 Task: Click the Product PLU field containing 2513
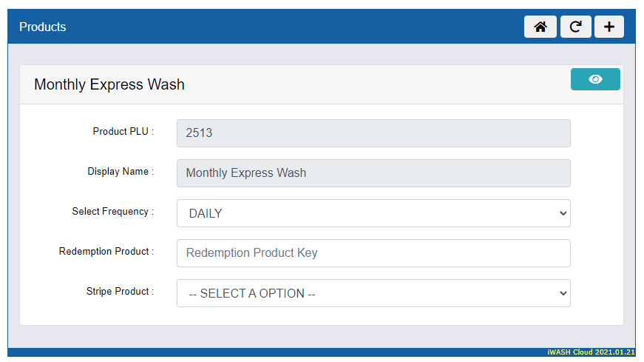coord(373,133)
